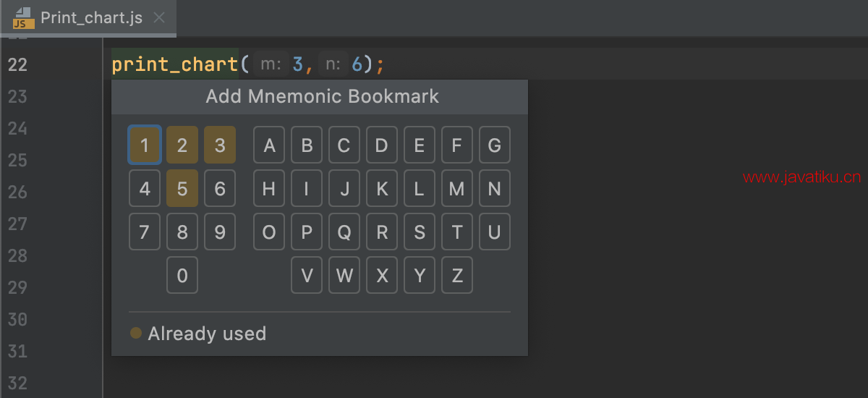This screenshot has width=868, height=398.
Task: Assign bookmark digit 0
Action: pyautogui.click(x=182, y=275)
